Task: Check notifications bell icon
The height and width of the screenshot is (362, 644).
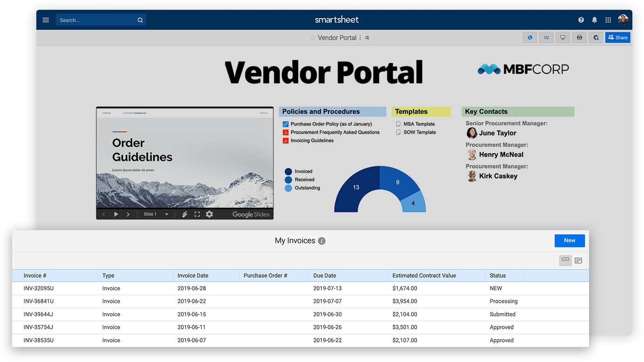Action: coord(595,20)
